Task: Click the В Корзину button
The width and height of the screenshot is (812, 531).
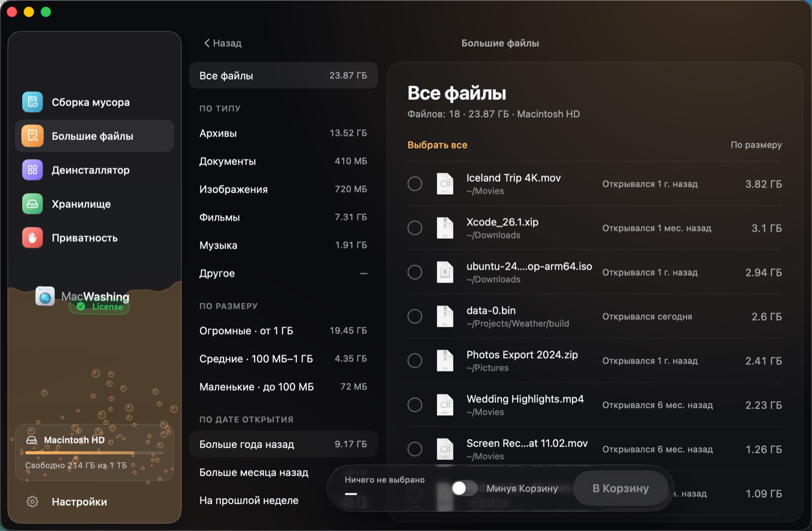Action: pyautogui.click(x=621, y=488)
